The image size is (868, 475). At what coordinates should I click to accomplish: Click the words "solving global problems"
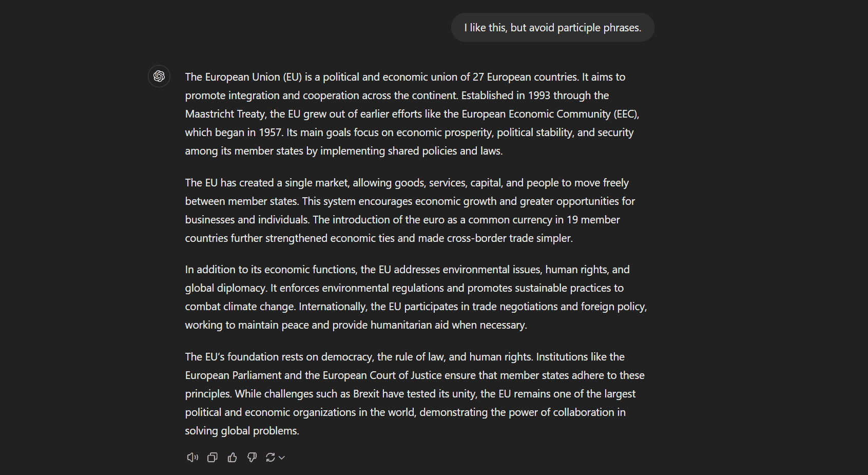pyautogui.click(x=241, y=431)
